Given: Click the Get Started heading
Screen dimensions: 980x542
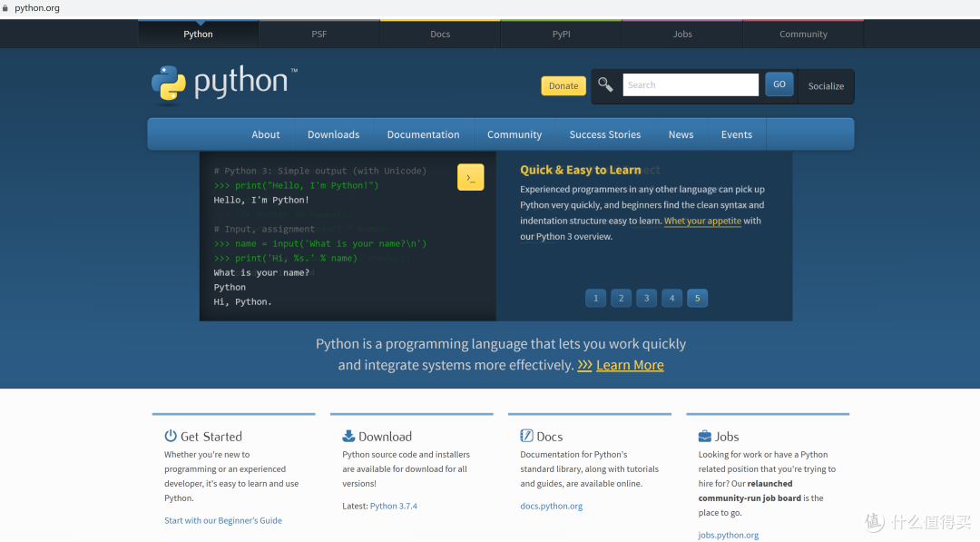Looking at the screenshot, I should click(x=211, y=437).
